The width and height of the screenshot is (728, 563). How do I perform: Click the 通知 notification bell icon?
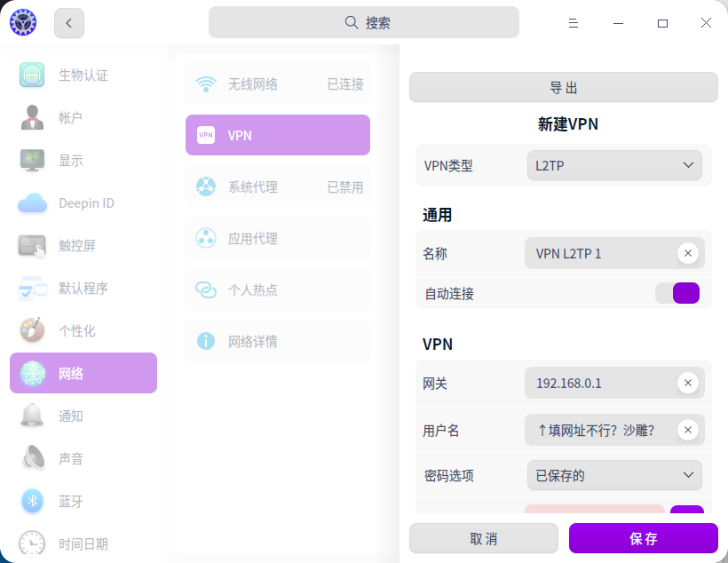(32, 416)
